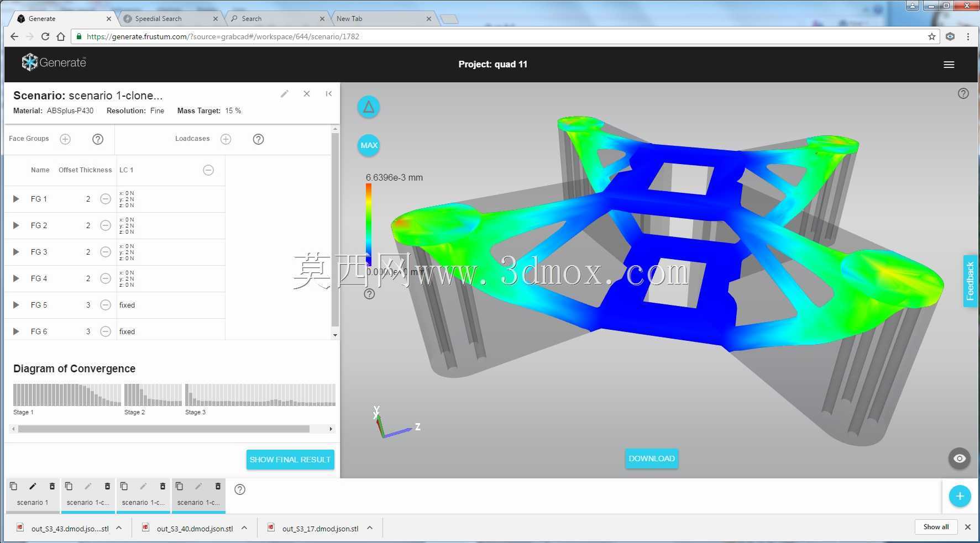Toggle the triangle mesh view button
Screen dimensions: 980x543
369,107
